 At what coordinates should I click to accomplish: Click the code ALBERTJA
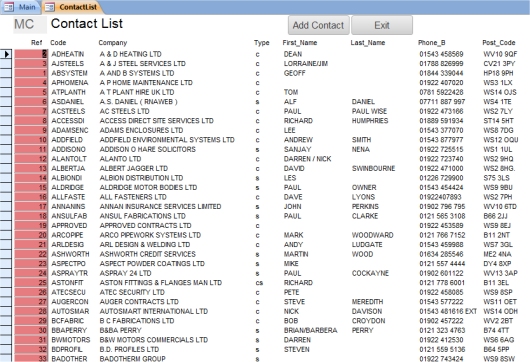pos(68,168)
